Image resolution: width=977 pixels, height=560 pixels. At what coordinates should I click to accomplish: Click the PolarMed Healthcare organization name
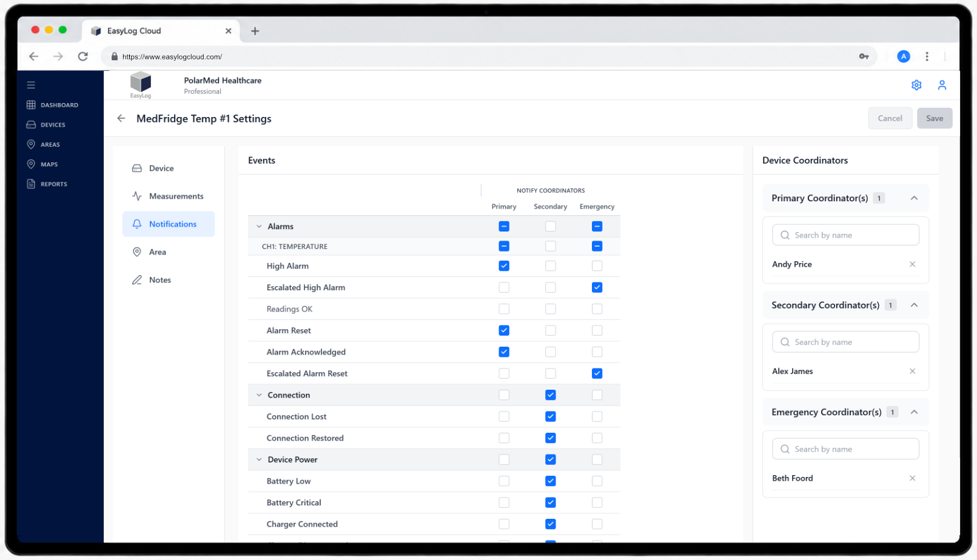click(223, 81)
